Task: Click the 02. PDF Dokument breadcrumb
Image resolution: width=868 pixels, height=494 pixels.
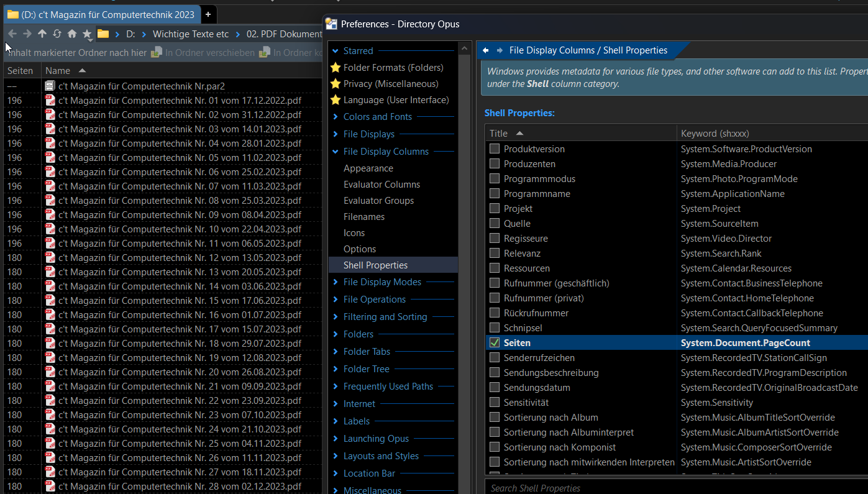Action: point(284,34)
